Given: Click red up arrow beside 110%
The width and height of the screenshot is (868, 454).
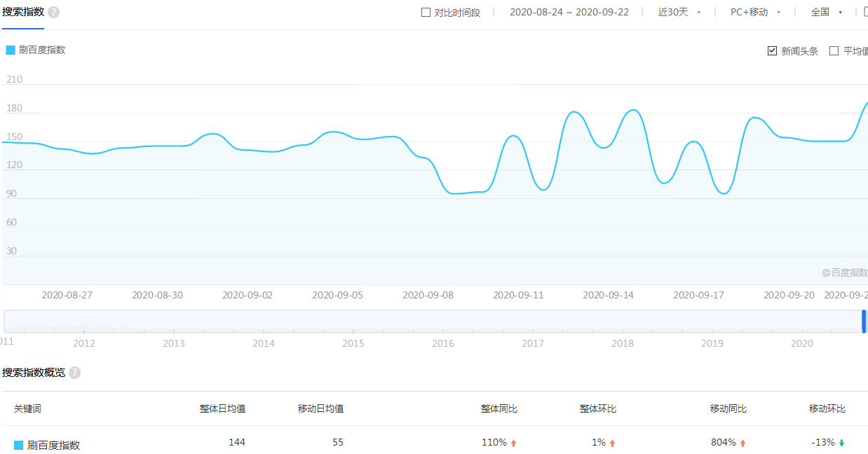Looking at the screenshot, I should [513, 443].
